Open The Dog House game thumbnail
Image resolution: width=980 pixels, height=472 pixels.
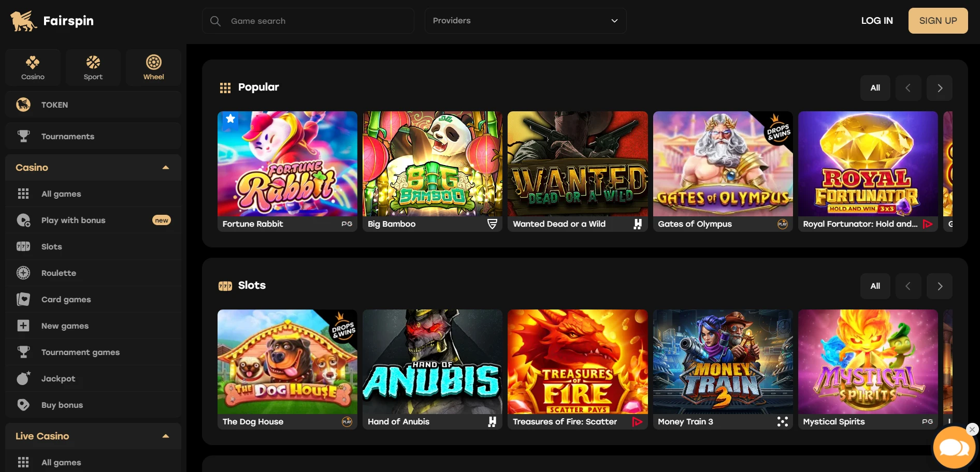pos(287,362)
